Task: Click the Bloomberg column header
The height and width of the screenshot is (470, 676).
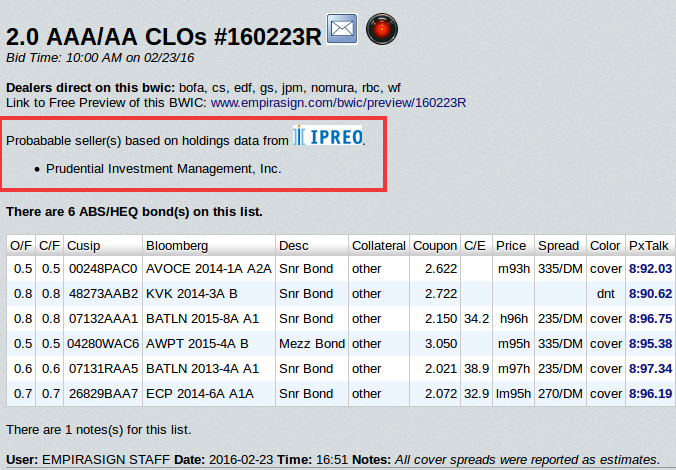Action: [x=209, y=245]
